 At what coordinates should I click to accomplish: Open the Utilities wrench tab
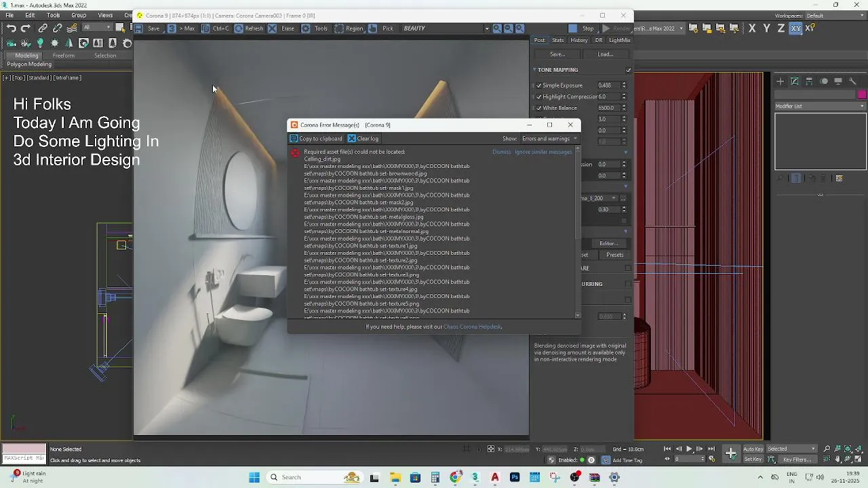pyautogui.click(x=853, y=81)
